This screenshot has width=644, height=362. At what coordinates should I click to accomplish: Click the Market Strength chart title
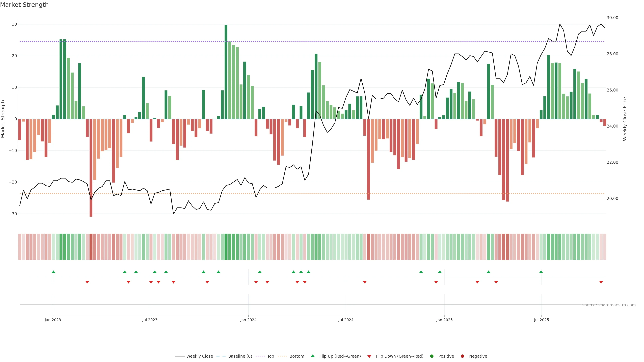[24, 5]
